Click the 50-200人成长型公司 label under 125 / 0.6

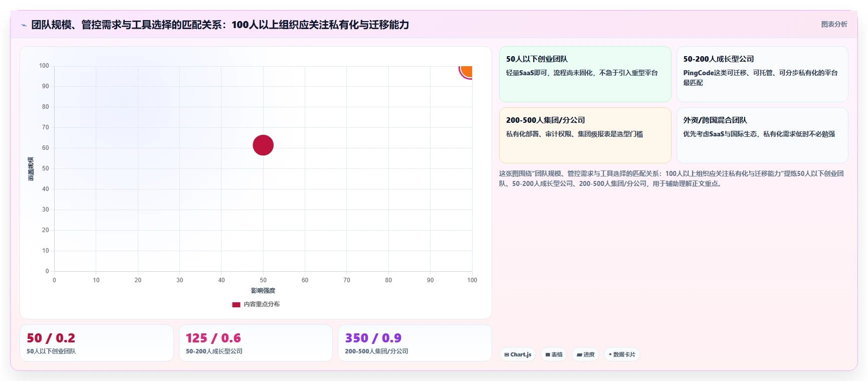click(x=214, y=351)
